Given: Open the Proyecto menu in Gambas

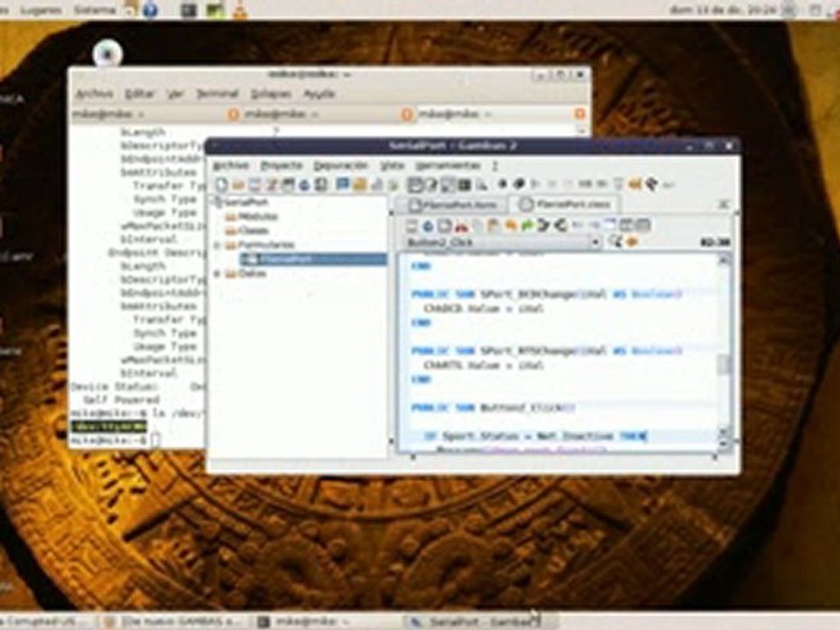Looking at the screenshot, I should click(x=283, y=165).
